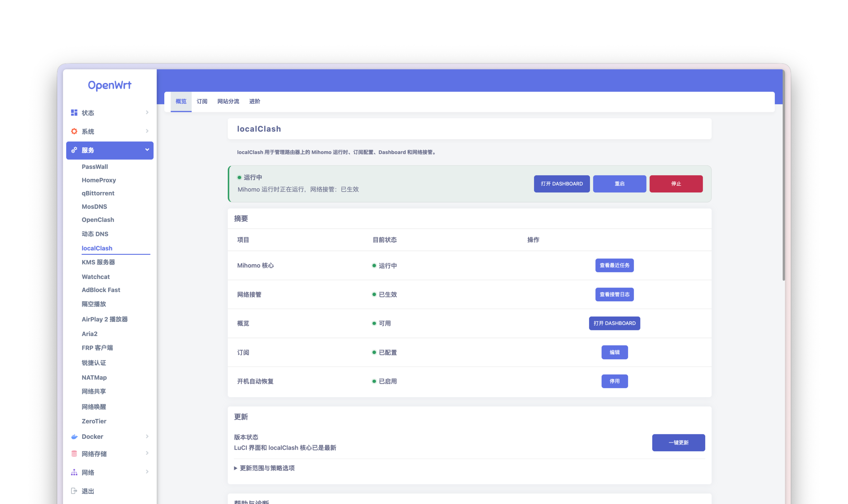This screenshot has width=848, height=504.
Task: Click the 重启 restart button
Action: click(x=619, y=184)
